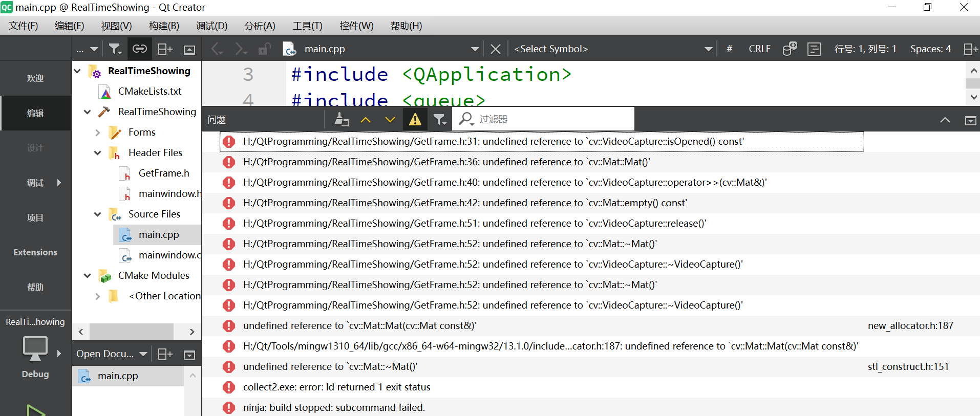Close the issues output pane
The height and width of the screenshot is (416, 980).
pos(970,120)
